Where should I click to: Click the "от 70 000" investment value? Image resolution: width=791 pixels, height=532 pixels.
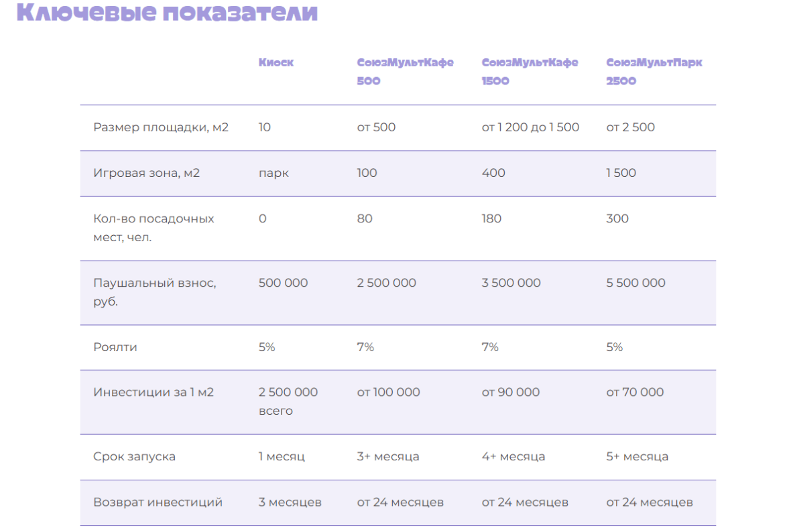coord(635,392)
